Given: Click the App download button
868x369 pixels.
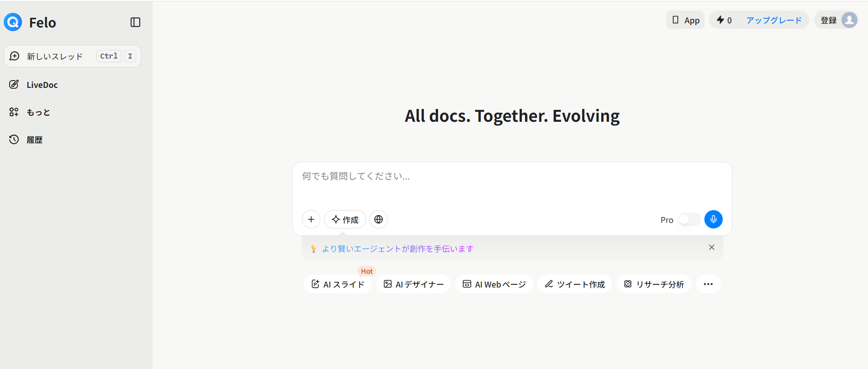Looking at the screenshot, I should [685, 20].
